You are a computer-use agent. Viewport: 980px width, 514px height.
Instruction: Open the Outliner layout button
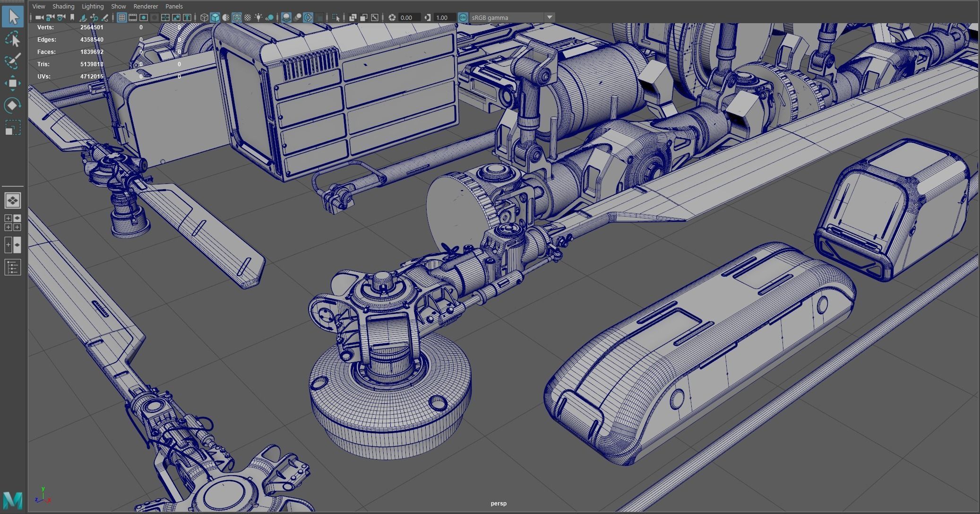(13, 267)
